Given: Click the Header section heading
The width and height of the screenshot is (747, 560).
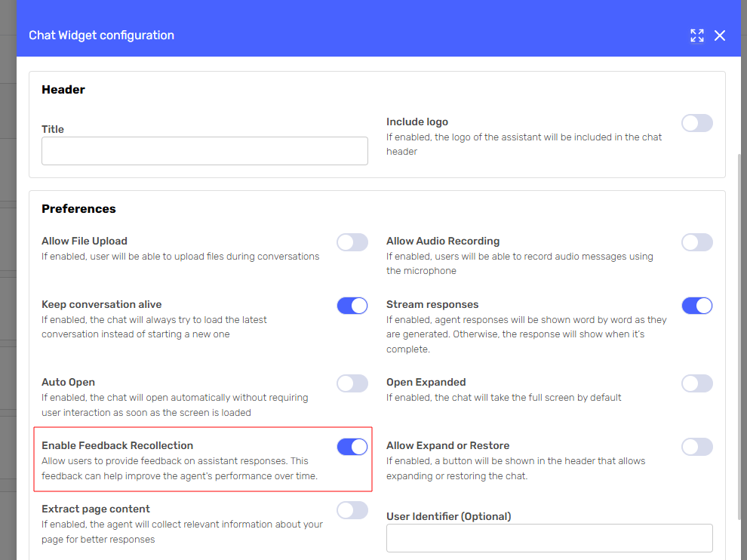Looking at the screenshot, I should tap(63, 90).
